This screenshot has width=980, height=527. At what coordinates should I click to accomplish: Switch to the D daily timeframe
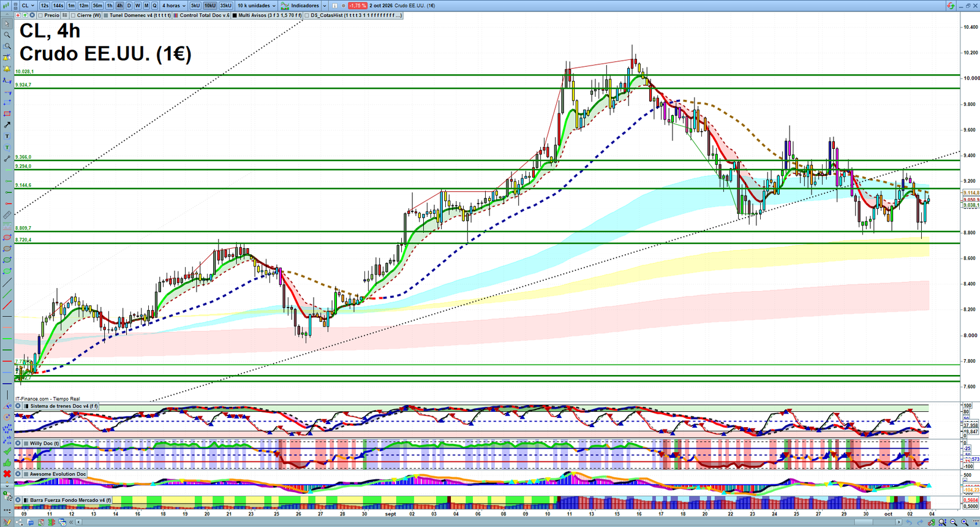tap(129, 6)
